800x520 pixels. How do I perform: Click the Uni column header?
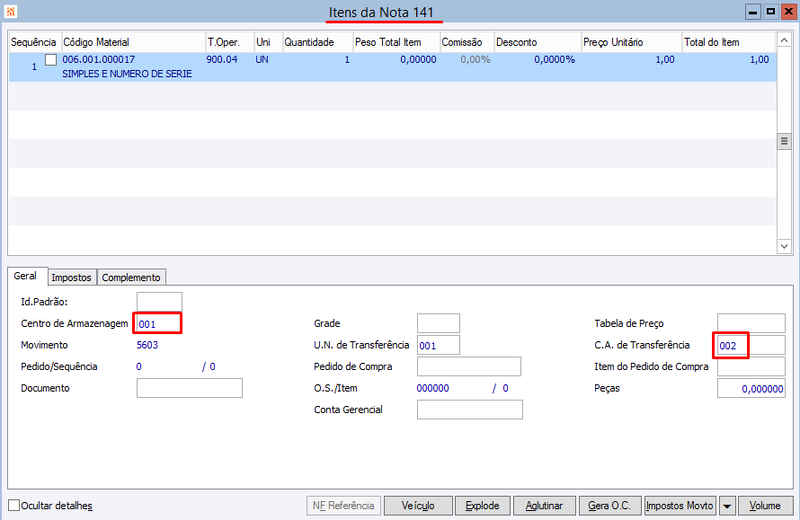pos(268,42)
